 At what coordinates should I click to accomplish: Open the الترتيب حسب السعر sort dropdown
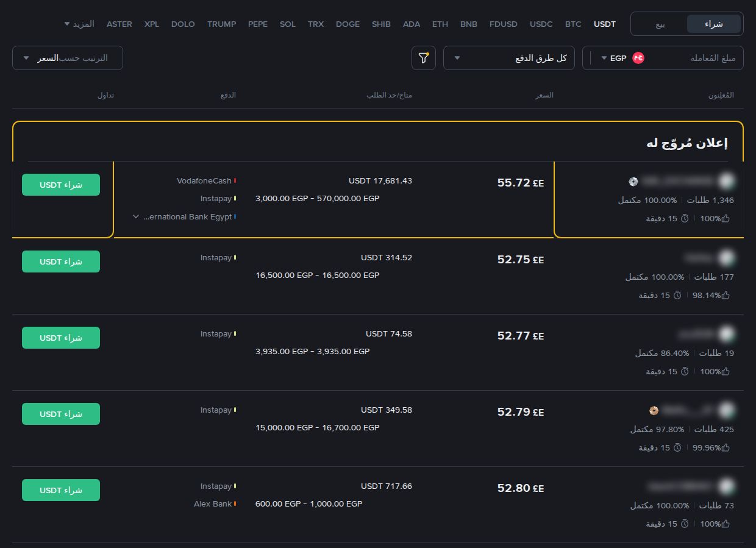68,58
